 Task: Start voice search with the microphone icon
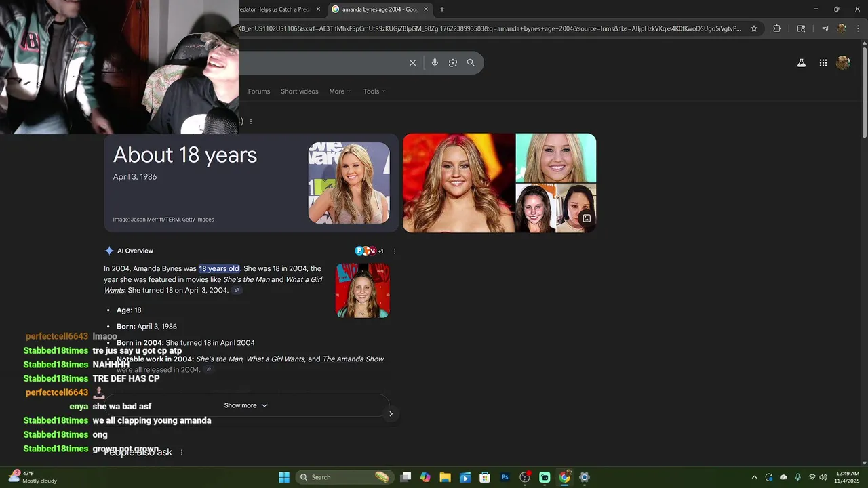click(435, 63)
